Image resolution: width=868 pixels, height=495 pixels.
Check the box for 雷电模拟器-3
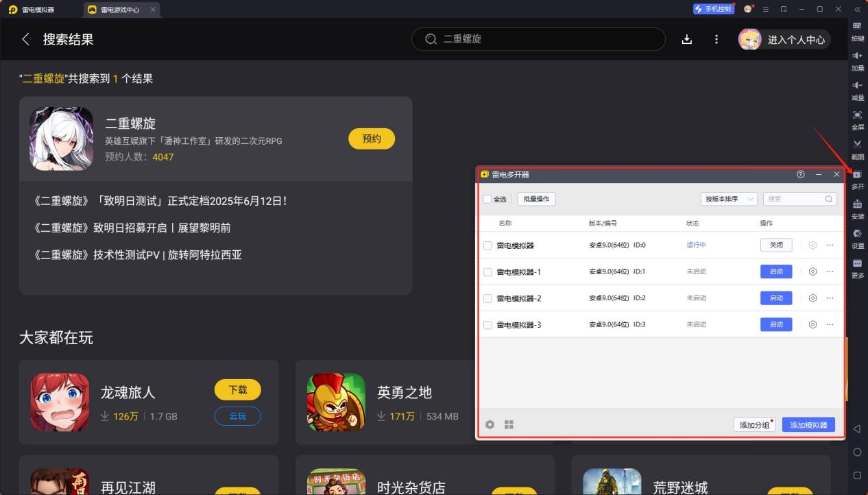[487, 324]
